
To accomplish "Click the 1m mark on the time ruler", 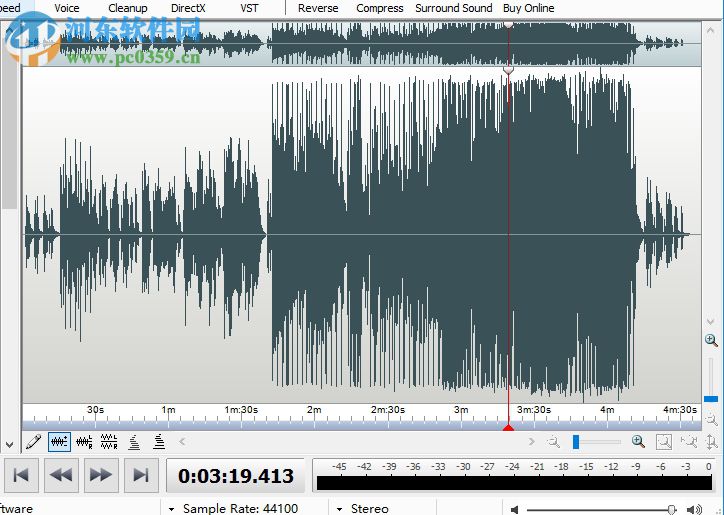I will 168,410.
